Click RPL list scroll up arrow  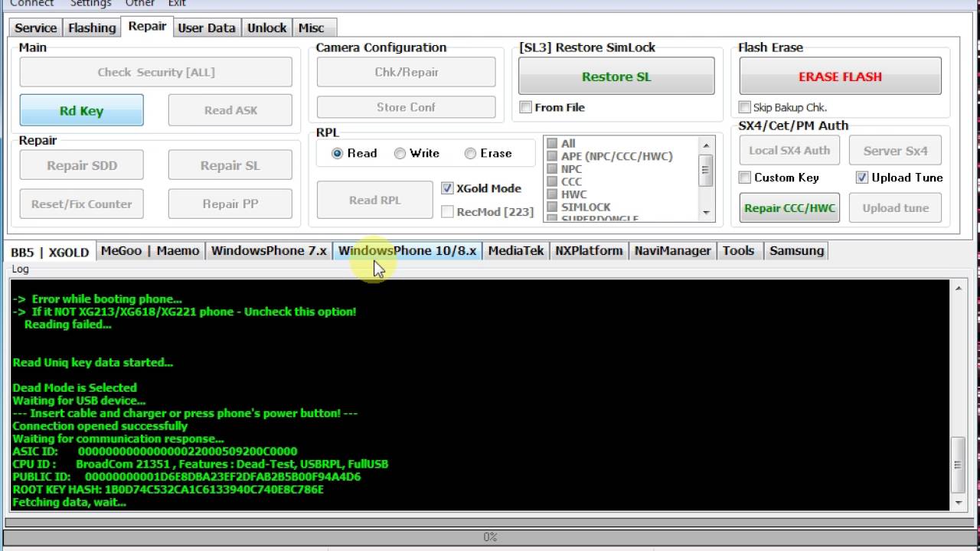pyautogui.click(x=706, y=145)
